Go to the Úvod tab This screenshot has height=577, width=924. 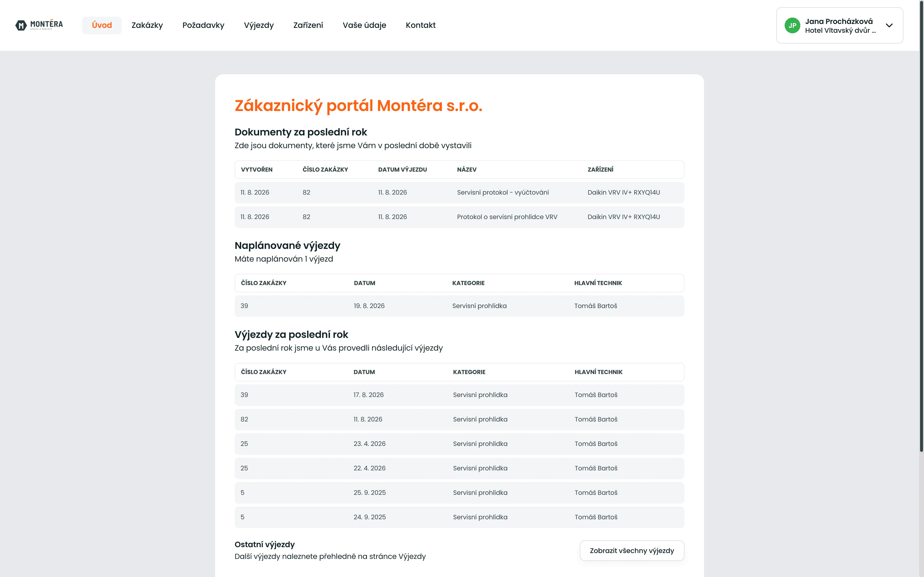click(x=102, y=25)
